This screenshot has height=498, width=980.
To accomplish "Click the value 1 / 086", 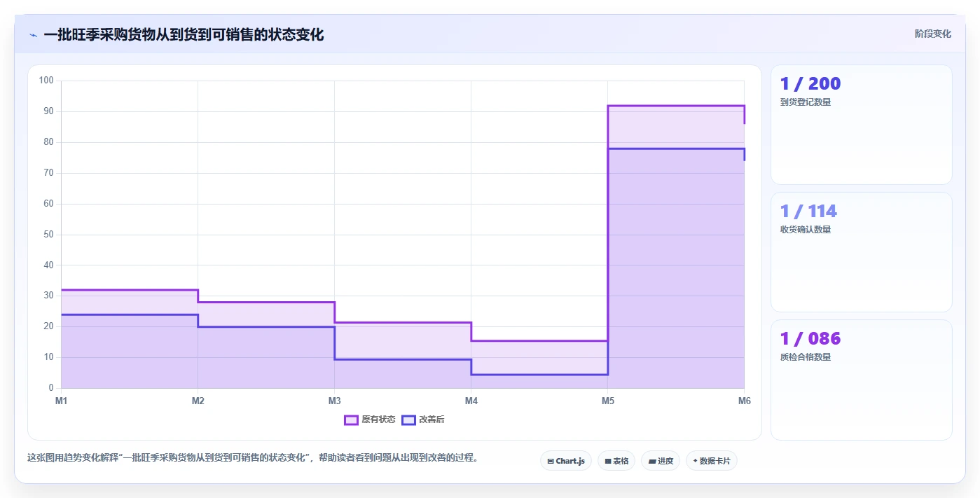I will click(810, 339).
